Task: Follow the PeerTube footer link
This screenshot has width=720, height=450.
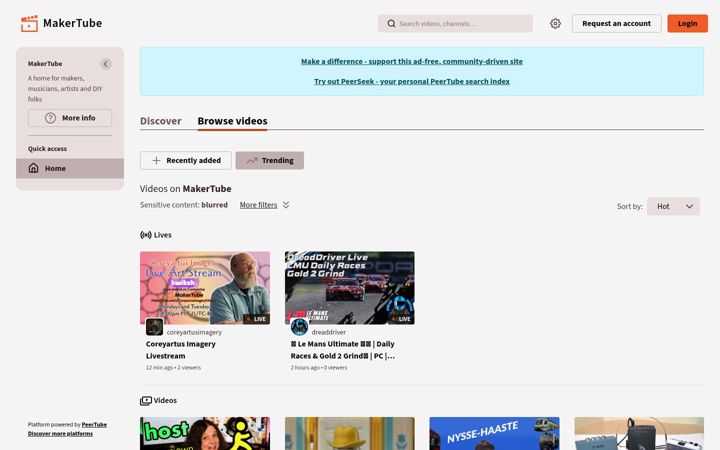Action: point(94,424)
